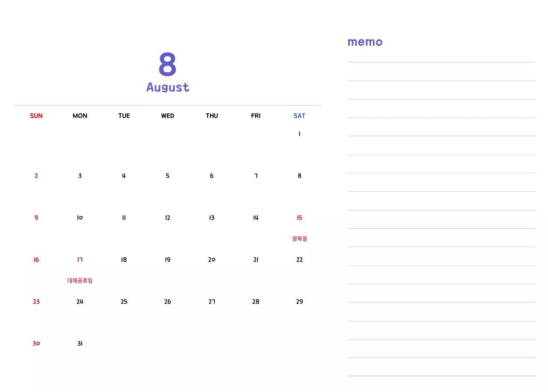Click the 대체공휴일 holiday label
This screenshot has width=548, height=392.
[x=80, y=281]
